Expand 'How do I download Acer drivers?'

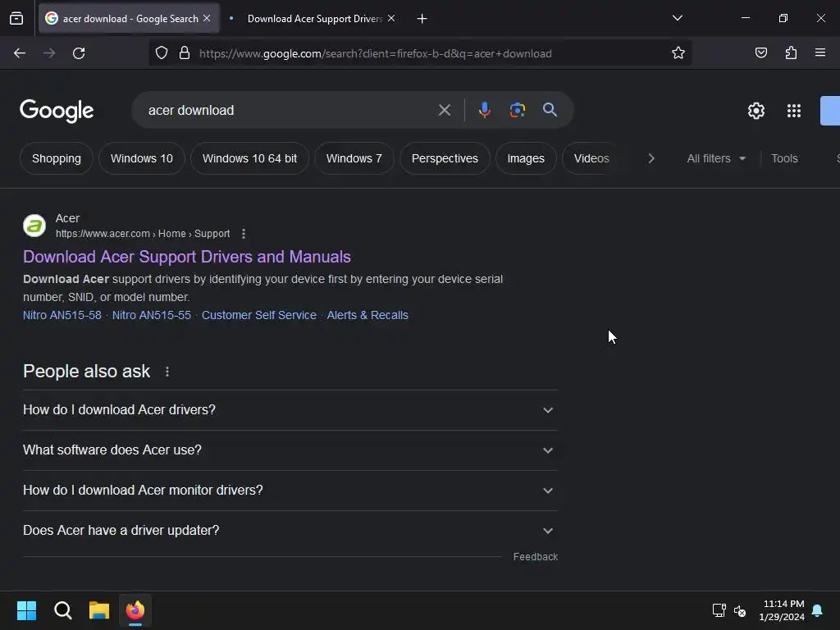click(x=290, y=410)
